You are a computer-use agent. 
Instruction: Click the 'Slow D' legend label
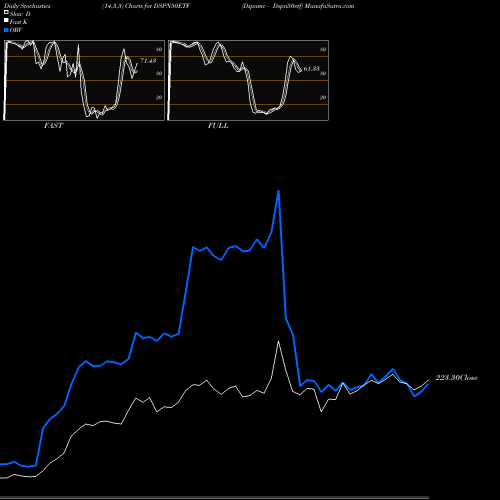pyautogui.click(x=20, y=14)
